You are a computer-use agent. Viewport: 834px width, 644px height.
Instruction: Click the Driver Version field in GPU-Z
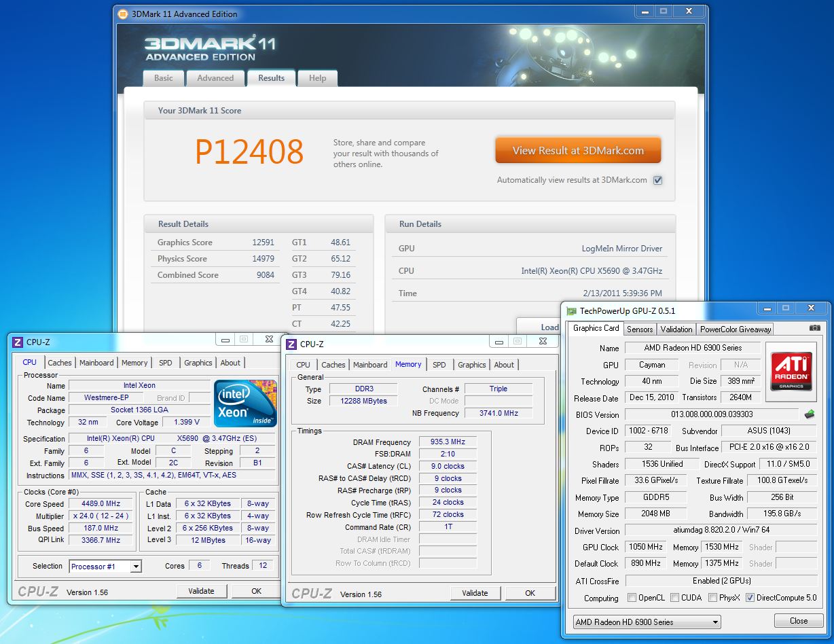721,531
